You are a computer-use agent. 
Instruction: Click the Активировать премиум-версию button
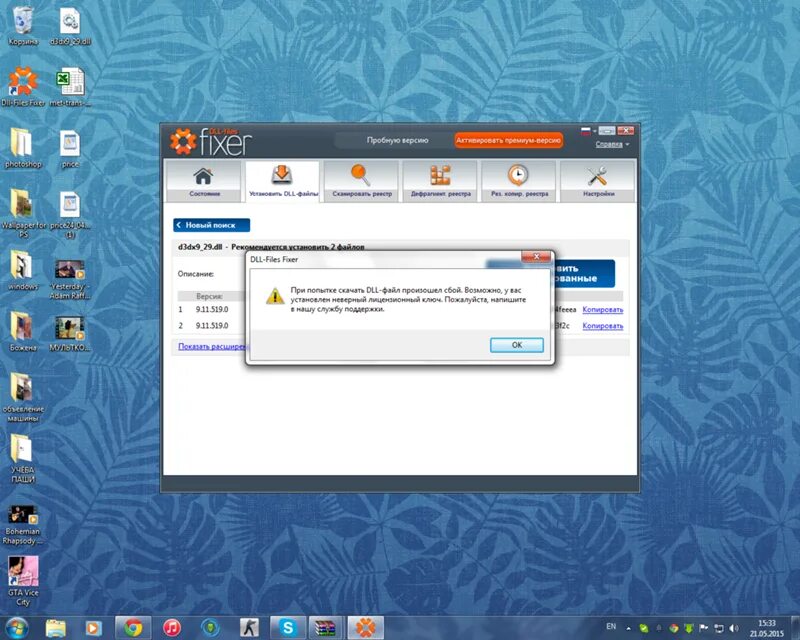509,140
